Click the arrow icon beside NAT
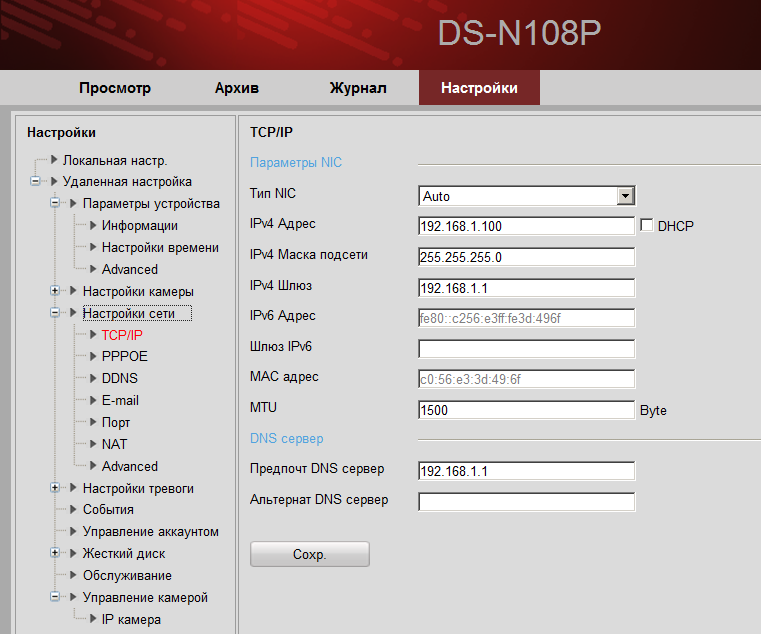Screen dimensions: 761x634 [93, 444]
